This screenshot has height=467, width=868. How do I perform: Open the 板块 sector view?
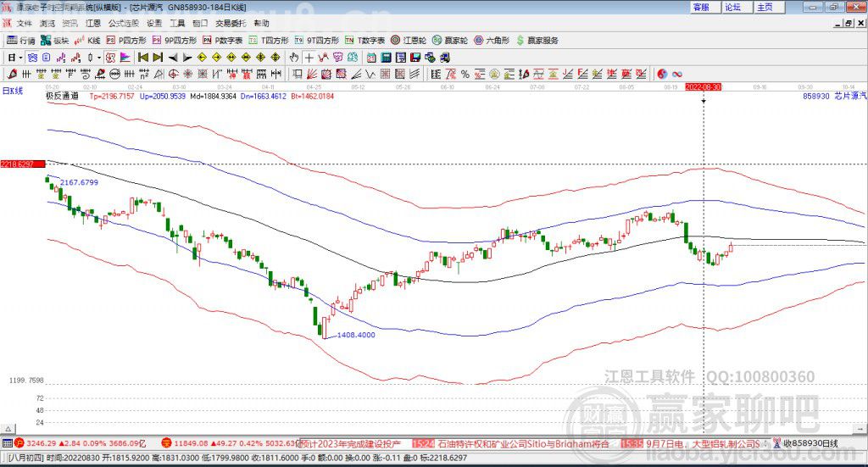55,41
